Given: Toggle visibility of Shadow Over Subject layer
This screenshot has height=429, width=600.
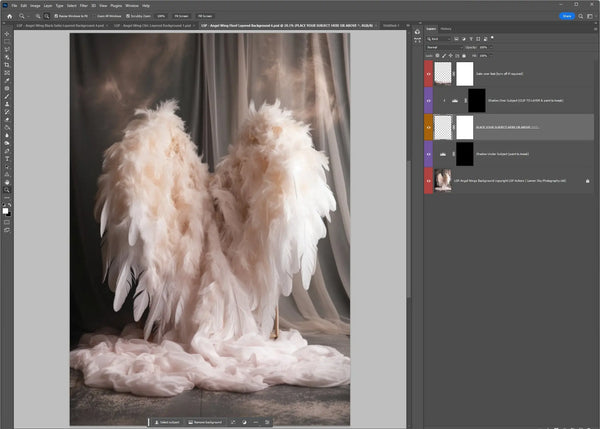Looking at the screenshot, I should click(429, 100).
